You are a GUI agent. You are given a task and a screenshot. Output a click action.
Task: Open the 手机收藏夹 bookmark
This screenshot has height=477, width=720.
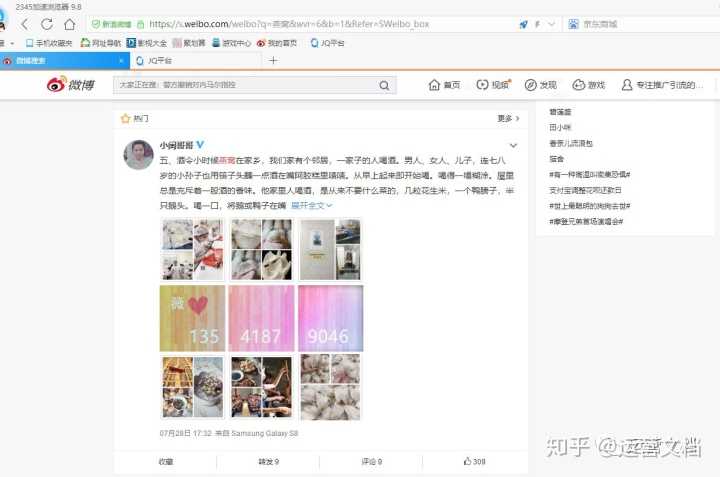pyautogui.click(x=49, y=43)
